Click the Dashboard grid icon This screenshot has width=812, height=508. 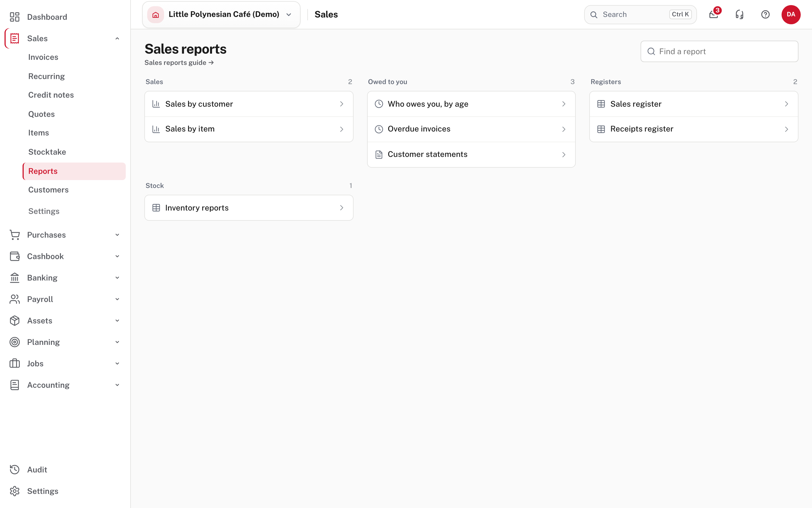point(14,17)
